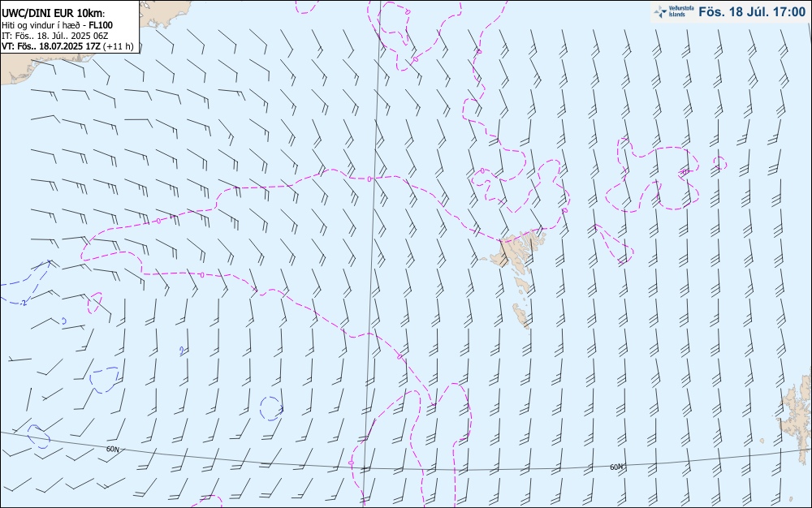
Task: Click the 'Fös. 18 Júl. 17:00' timestamp
Action: coord(752,12)
